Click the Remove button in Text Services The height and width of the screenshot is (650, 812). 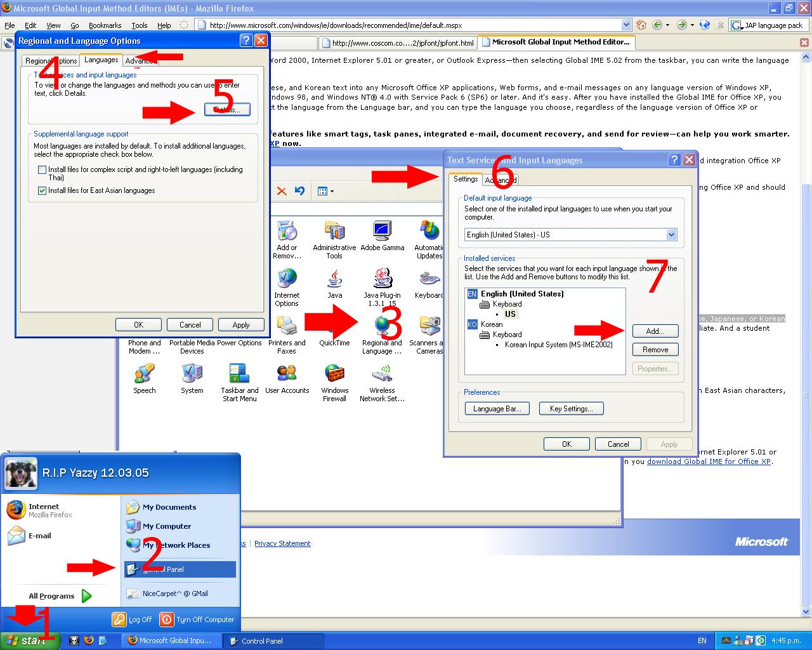click(655, 350)
